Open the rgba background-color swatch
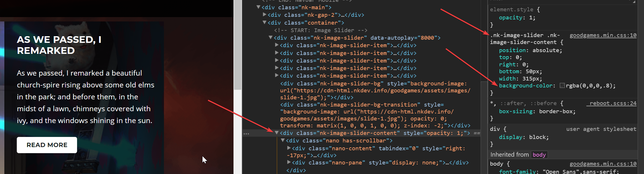Viewport: 644px width, 174px height. coord(562,86)
